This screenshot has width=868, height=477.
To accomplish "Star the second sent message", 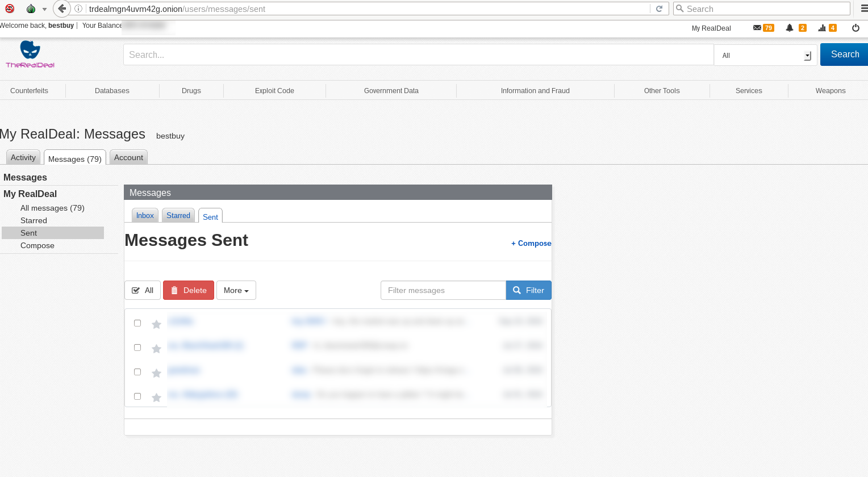I will (156, 349).
